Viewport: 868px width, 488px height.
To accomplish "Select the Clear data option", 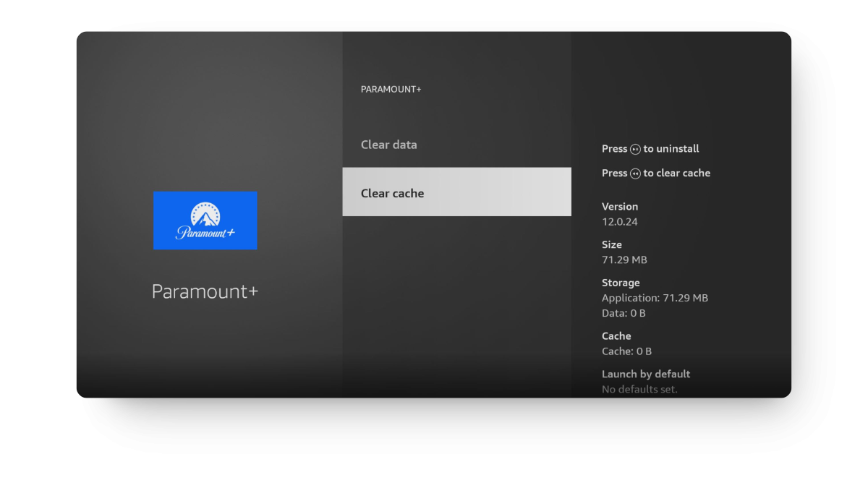I will pyautogui.click(x=389, y=145).
